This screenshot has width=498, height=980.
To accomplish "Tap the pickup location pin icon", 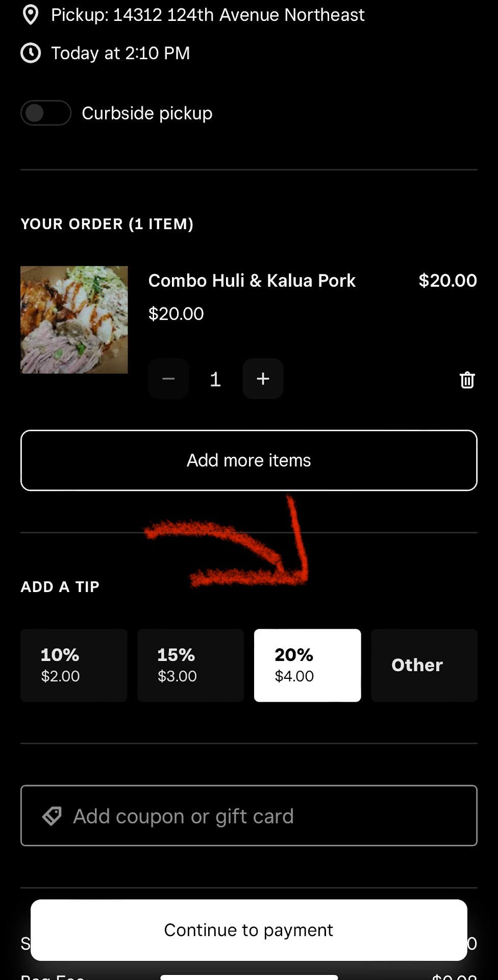I will [x=31, y=15].
